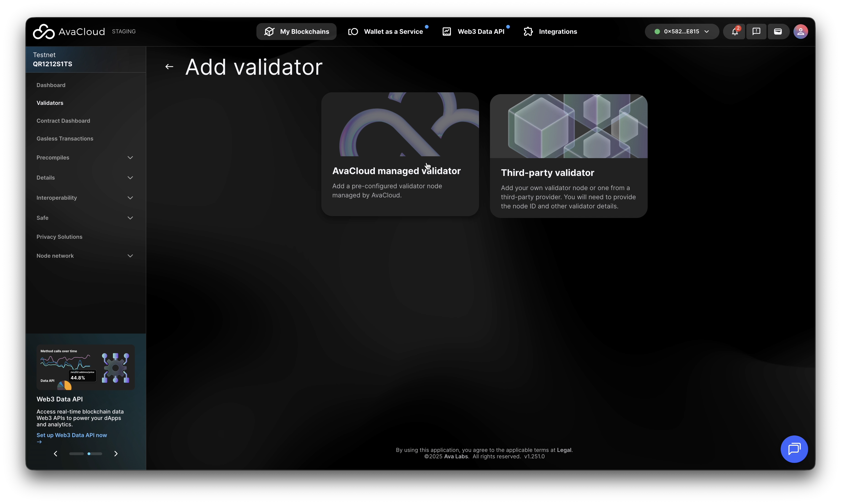
Task: Select the Third-party validator card
Action: [568, 156]
